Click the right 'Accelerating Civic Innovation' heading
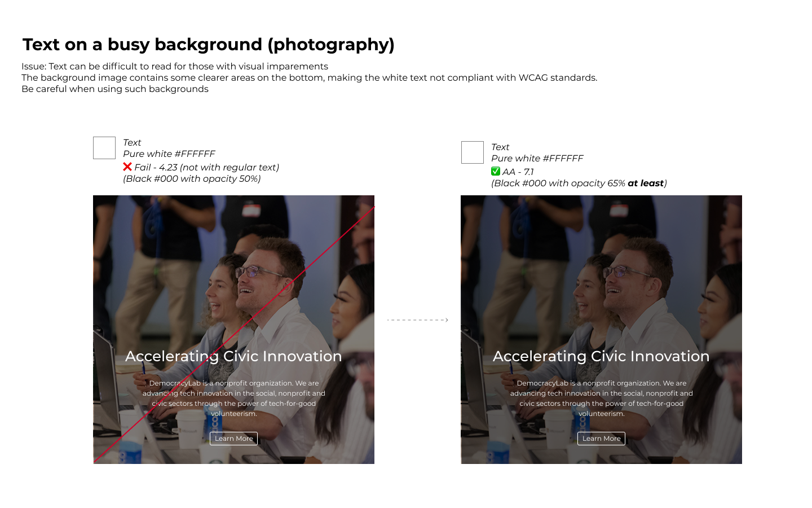 601,356
